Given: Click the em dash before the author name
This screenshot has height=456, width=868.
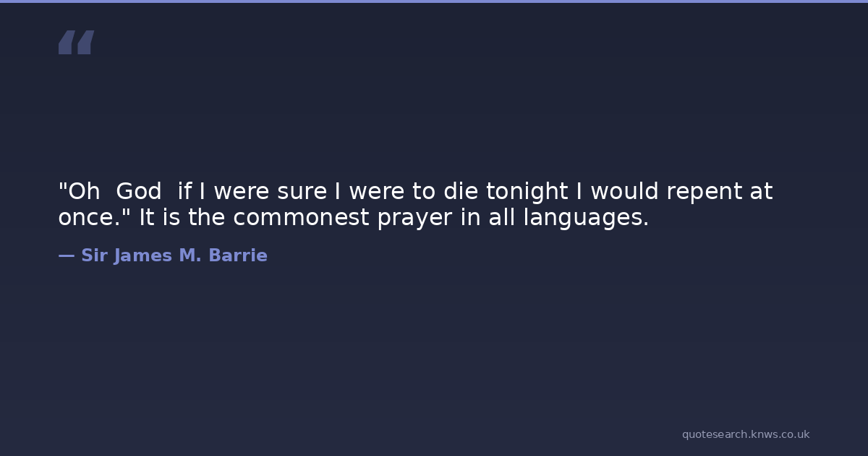Looking at the screenshot, I should click(66, 256).
